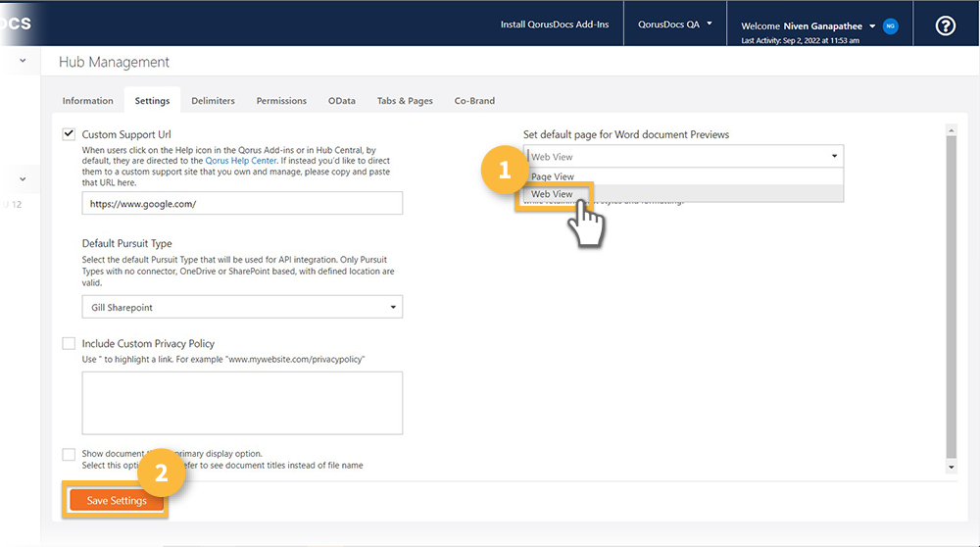Open the Word document Previews dropdown
Screen dimensions: 980x547
pos(683,157)
